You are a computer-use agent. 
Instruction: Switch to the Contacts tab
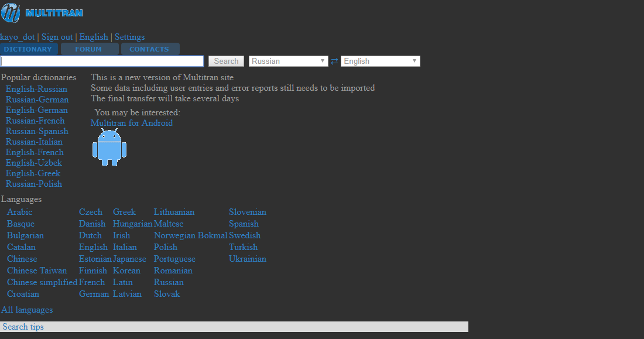coord(149,49)
